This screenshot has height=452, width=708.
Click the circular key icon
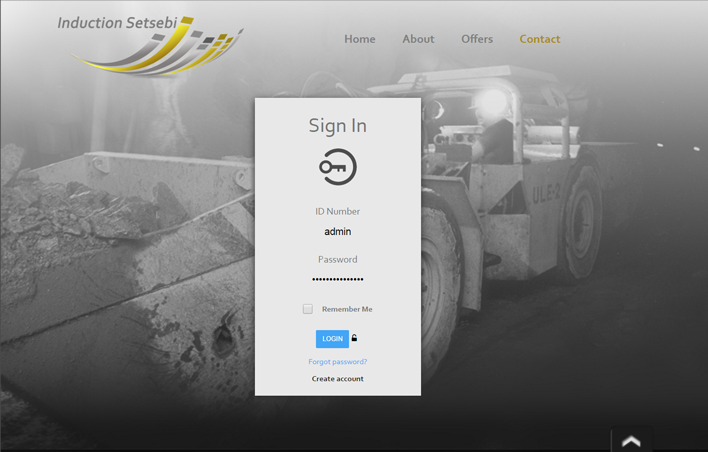tap(337, 168)
